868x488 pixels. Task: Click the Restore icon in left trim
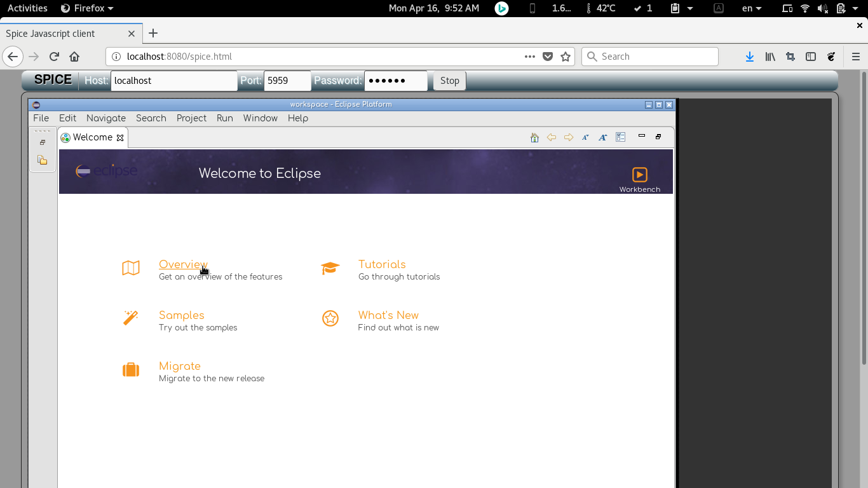[x=43, y=142]
